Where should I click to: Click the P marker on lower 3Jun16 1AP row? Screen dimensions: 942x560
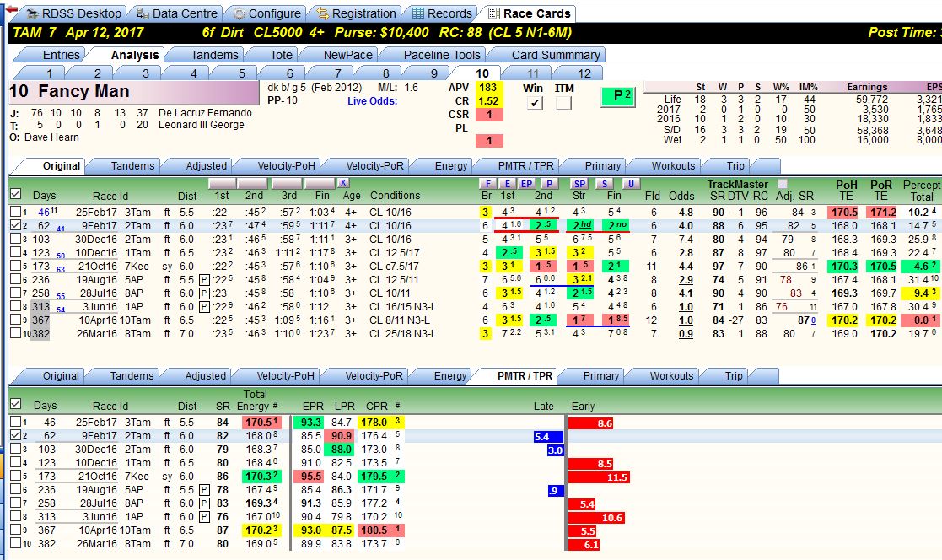[204, 517]
